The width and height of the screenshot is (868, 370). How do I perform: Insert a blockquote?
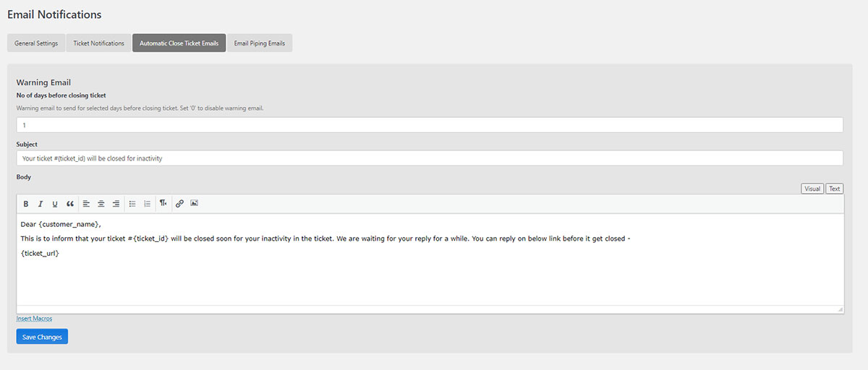(70, 204)
